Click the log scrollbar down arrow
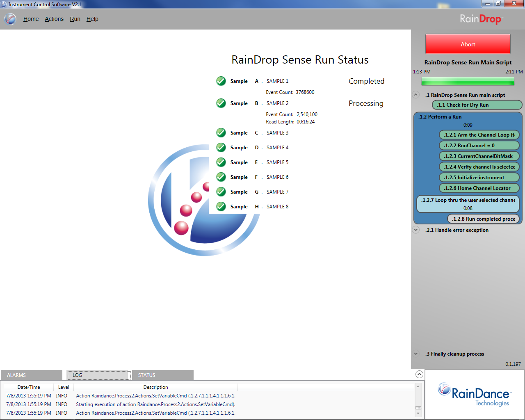Image resolution: width=525 pixels, height=420 pixels. pos(418,413)
